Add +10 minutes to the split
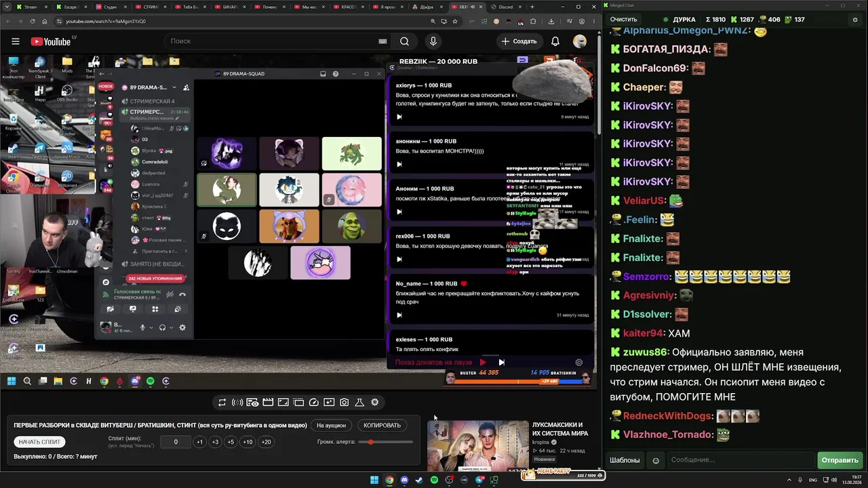Viewport: 868px width, 488px height. [x=248, y=442]
